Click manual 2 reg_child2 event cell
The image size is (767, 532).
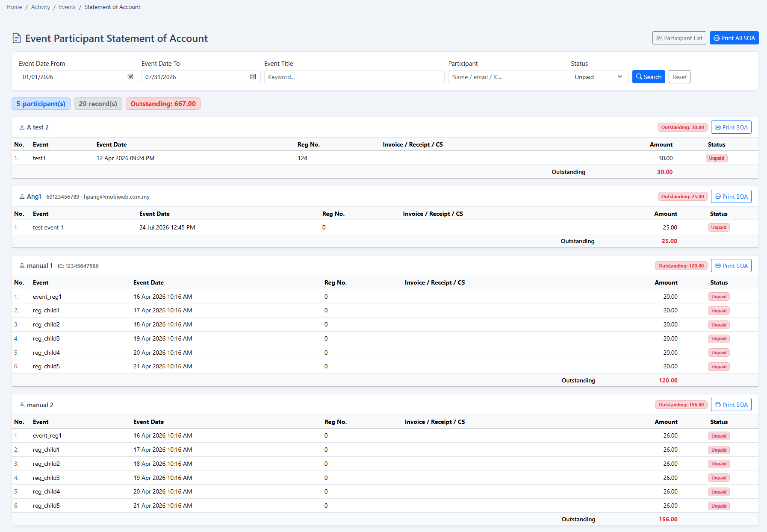click(x=46, y=464)
